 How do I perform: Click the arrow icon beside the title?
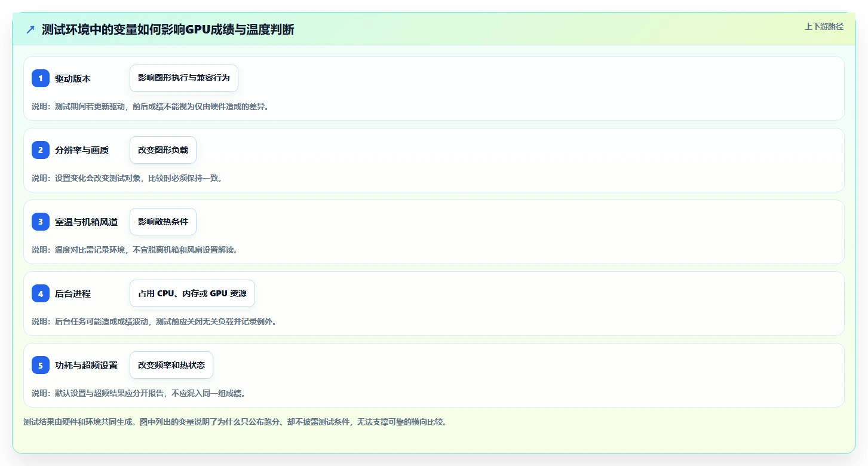(x=30, y=29)
